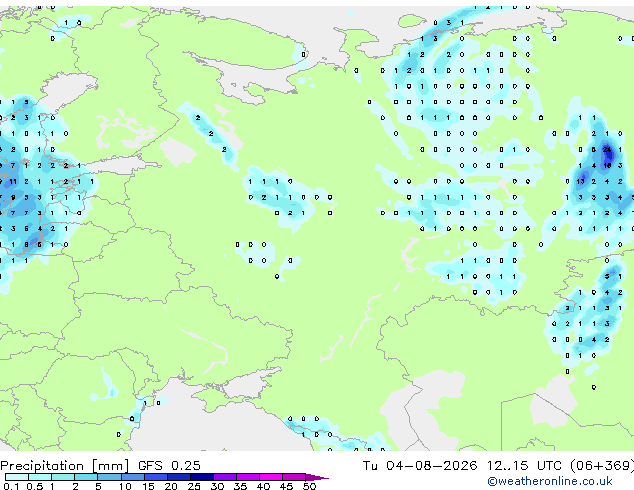This screenshot has width=634, height=490.
Task: Click the arrow tip above 50 mm legend
Action: [x=317, y=478]
